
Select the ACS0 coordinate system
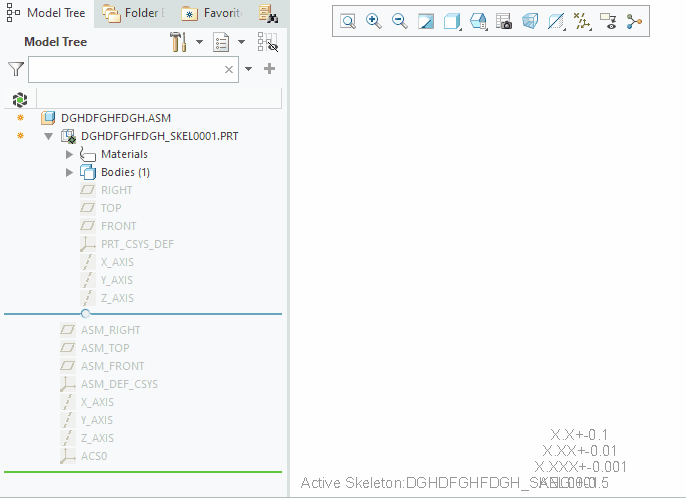94,456
